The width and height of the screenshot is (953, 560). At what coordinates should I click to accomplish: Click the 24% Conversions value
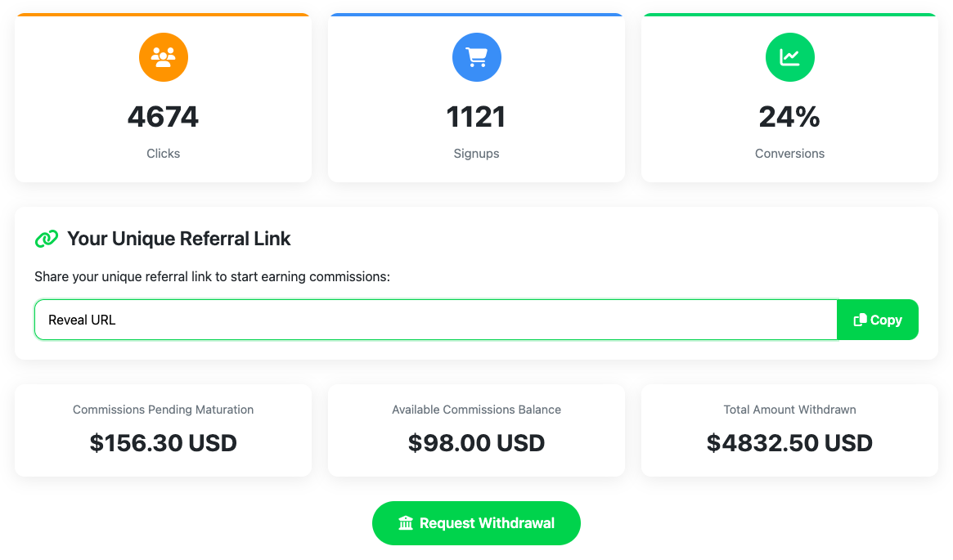[x=789, y=116]
